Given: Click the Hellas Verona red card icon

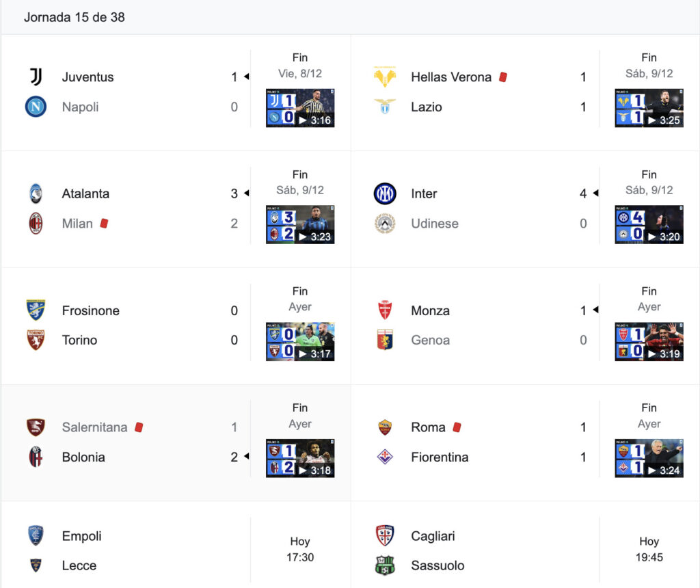Looking at the screenshot, I should (503, 77).
